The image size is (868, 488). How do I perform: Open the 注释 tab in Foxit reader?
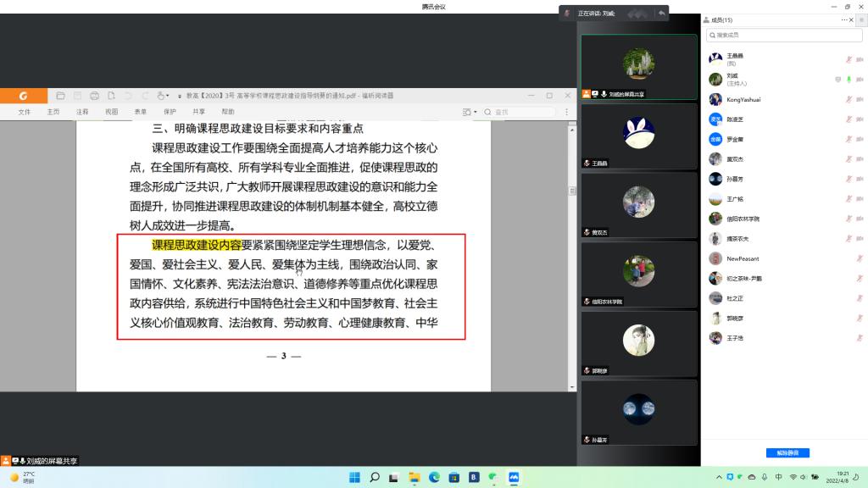tap(82, 112)
